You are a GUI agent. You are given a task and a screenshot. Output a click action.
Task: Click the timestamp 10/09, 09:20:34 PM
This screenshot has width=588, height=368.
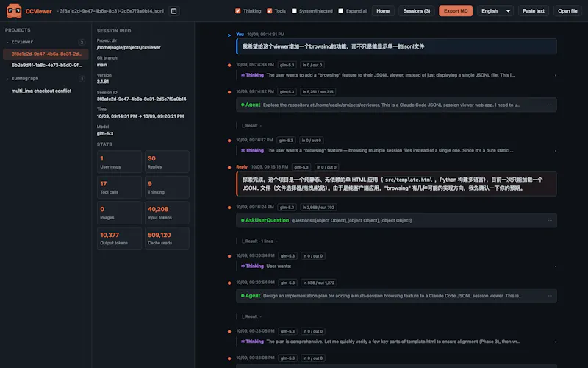pyautogui.click(x=255, y=255)
